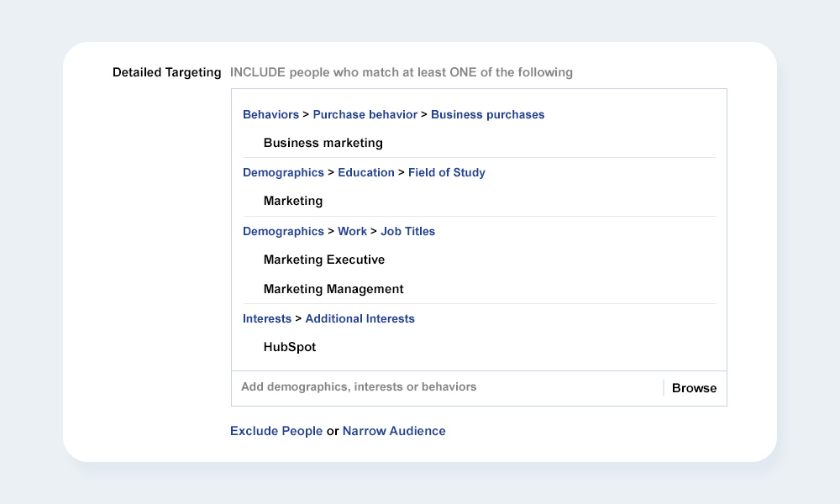Click Demographics link in Education row
Image resolution: width=840 pixels, height=504 pixels.
(x=283, y=172)
